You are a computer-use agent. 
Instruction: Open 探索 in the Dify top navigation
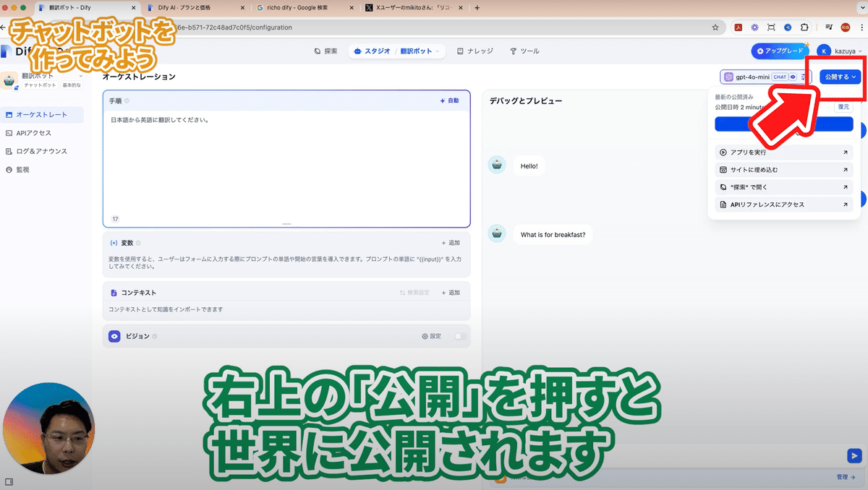pyautogui.click(x=326, y=51)
